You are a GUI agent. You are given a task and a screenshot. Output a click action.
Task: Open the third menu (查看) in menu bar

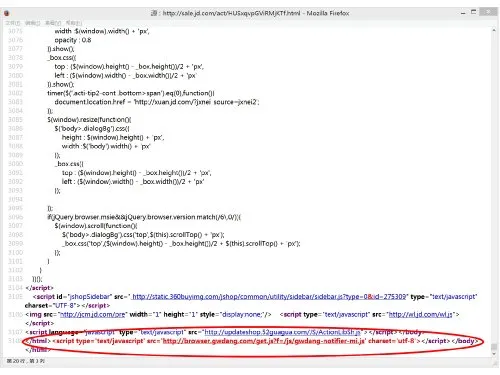coord(53,23)
